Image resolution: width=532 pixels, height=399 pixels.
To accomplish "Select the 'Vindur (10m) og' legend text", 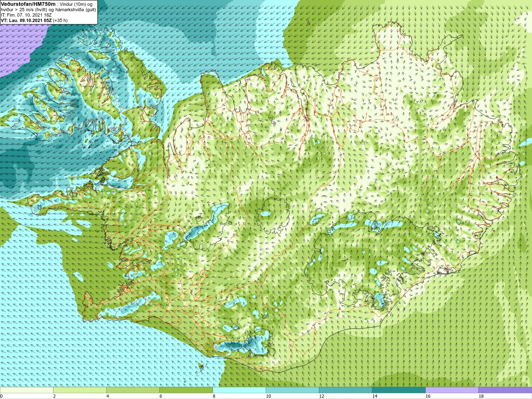I will click(76, 4).
